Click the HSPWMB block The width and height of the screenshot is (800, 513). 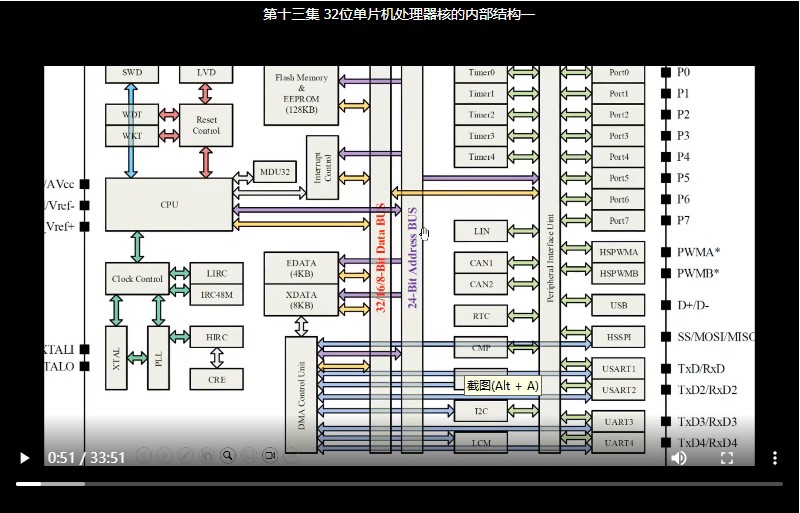[x=618, y=274]
